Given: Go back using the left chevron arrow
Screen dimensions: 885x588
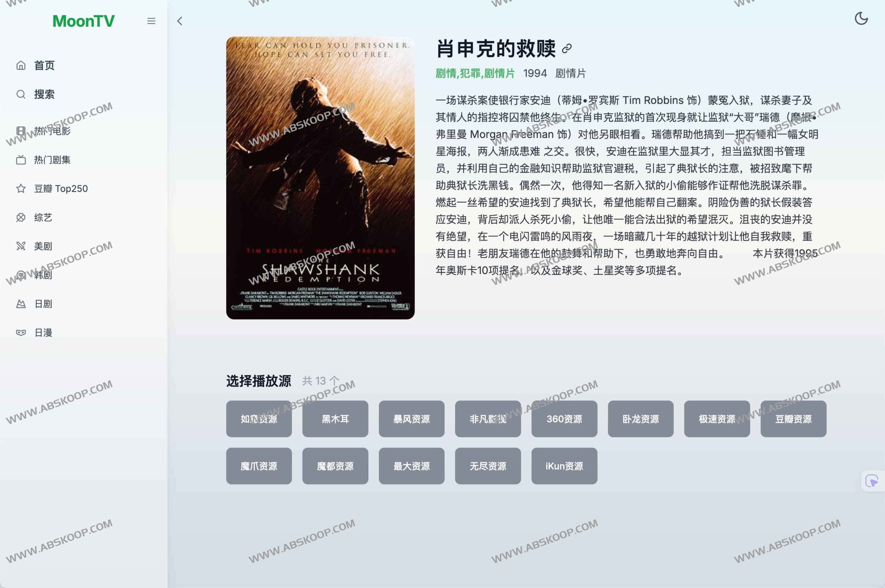Looking at the screenshot, I should [x=180, y=21].
